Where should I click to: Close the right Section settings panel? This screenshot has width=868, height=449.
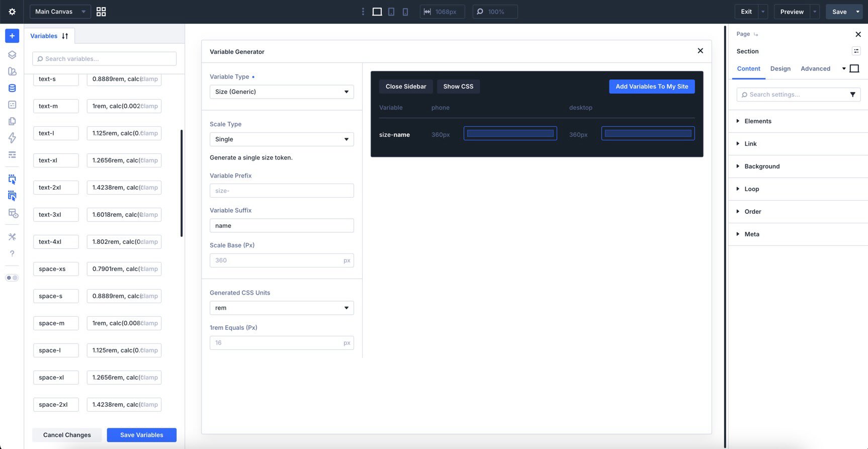coord(858,34)
